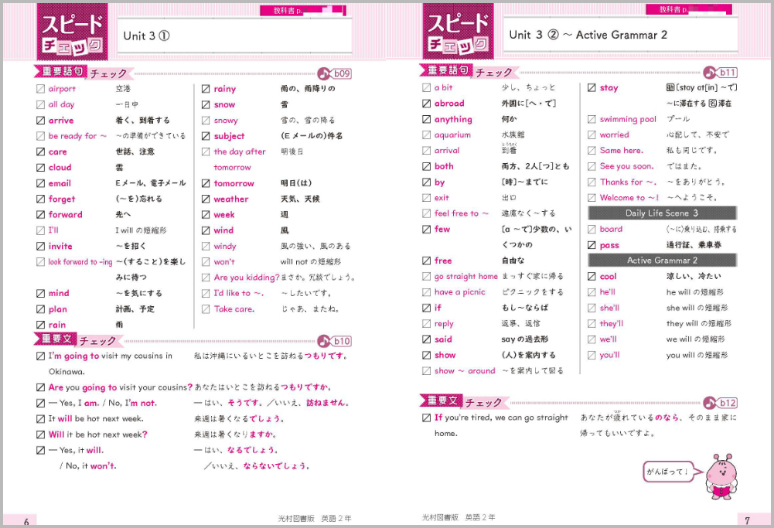Tick the checkbox beside pass
Image resolution: width=774 pixels, height=528 pixels.
592,245
